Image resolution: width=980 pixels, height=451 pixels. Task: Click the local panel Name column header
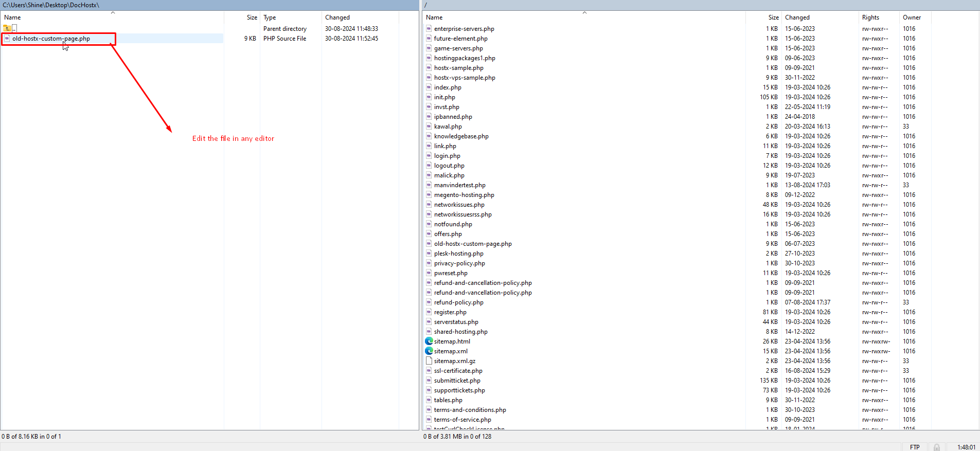click(x=12, y=17)
